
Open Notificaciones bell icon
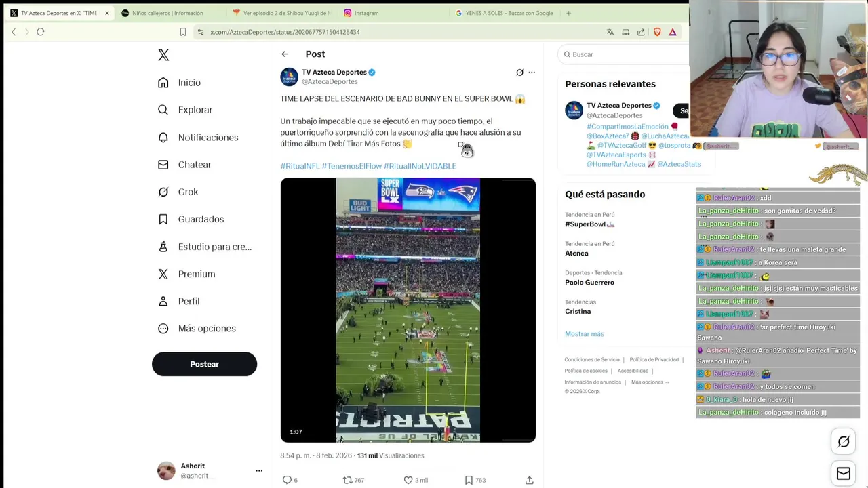tap(163, 137)
